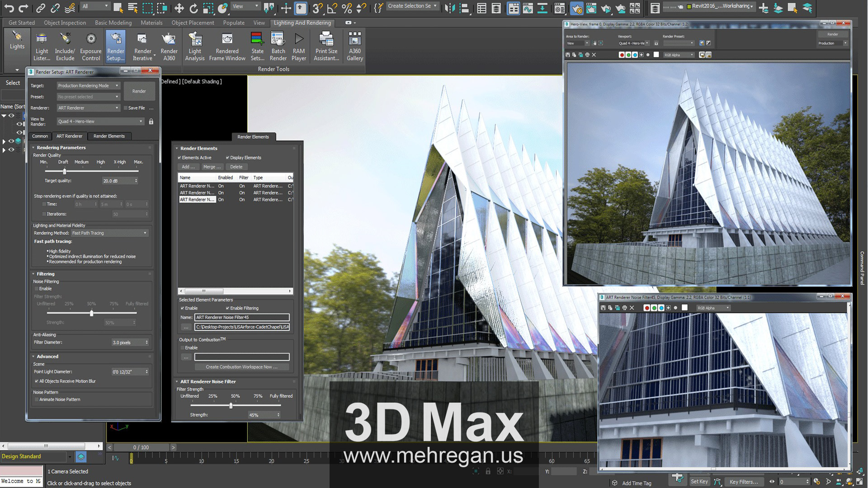Toggle Elements Active checkbox
Image resolution: width=868 pixels, height=488 pixels.
click(179, 158)
